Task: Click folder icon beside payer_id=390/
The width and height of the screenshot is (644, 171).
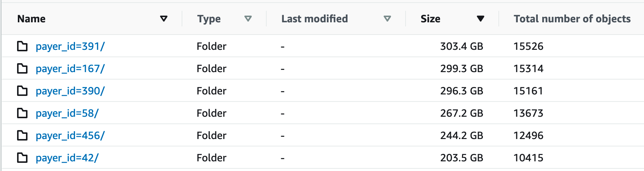Action: (22, 91)
